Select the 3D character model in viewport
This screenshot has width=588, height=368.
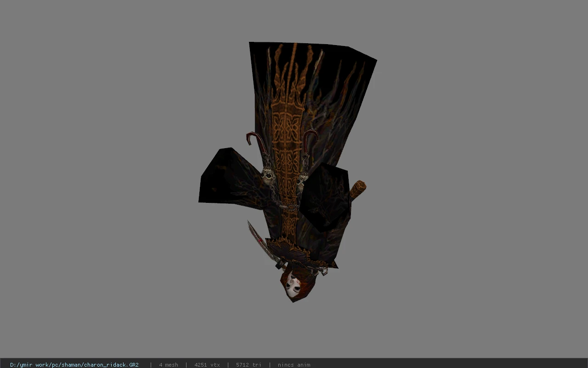pyautogui.click(x=288, y=172)
